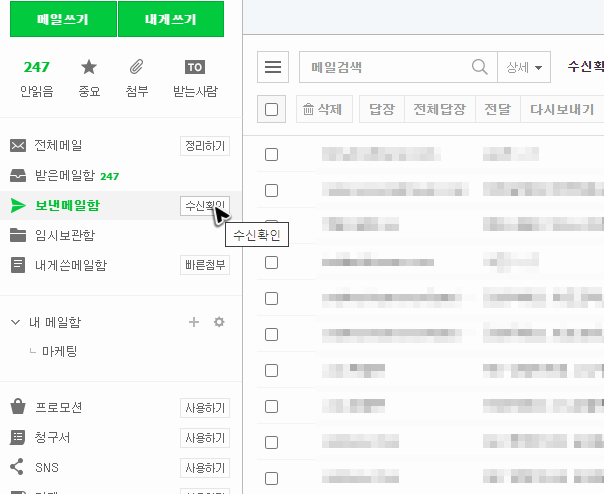Click 정리하기 button beside 전체메일
Screen dimensions: 604x494
click(x=205, y=146)
